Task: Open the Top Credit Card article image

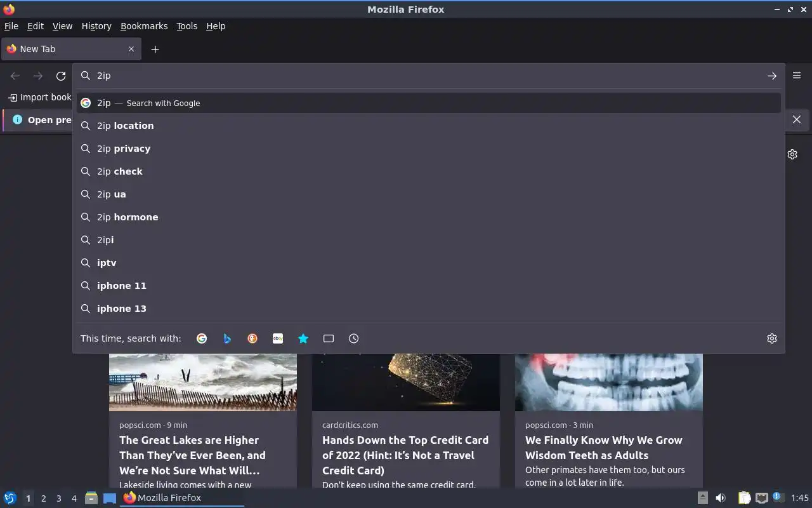Action: [406, 382]
